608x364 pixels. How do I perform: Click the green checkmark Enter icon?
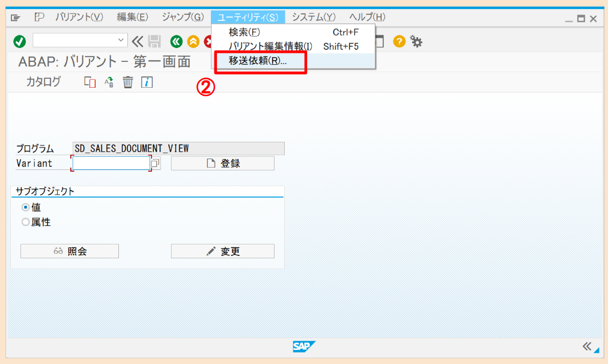19,41
